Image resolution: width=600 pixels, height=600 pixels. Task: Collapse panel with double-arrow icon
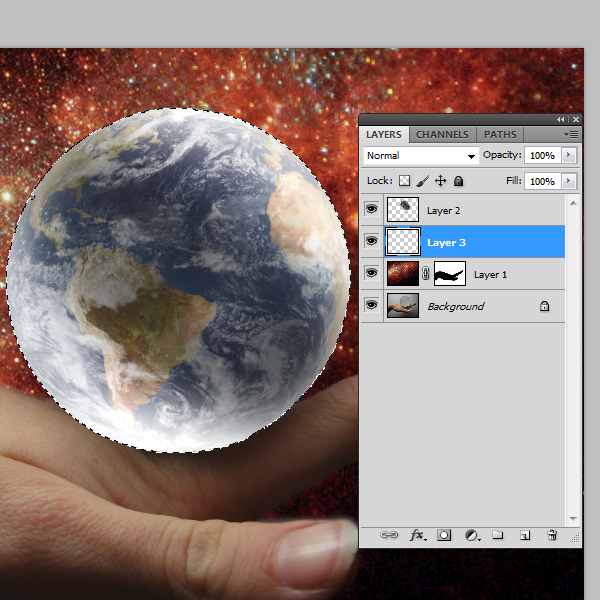561,119
